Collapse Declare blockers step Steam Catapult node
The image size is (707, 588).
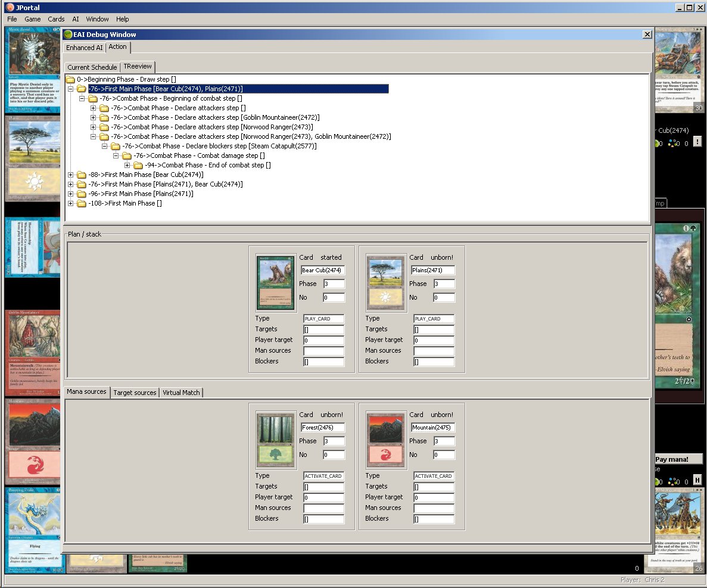point(105,146)
